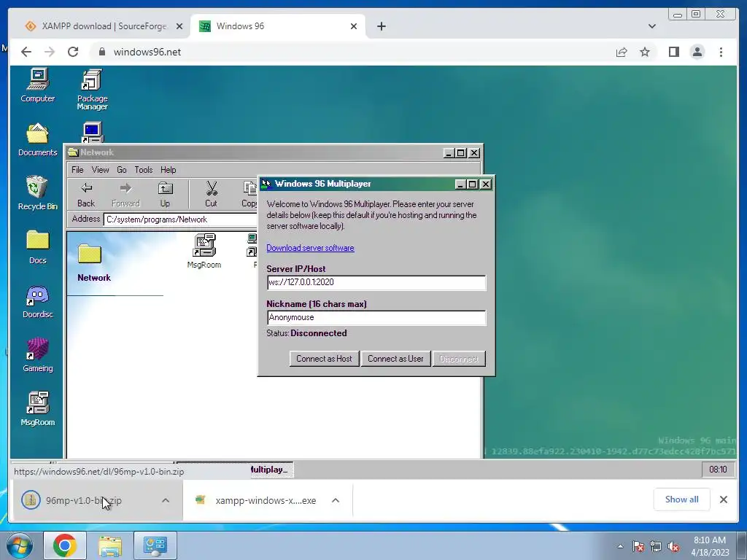This screenshot has width=747, height=560.
Task: Click Copy in Network toolbar
Action: 249,195
